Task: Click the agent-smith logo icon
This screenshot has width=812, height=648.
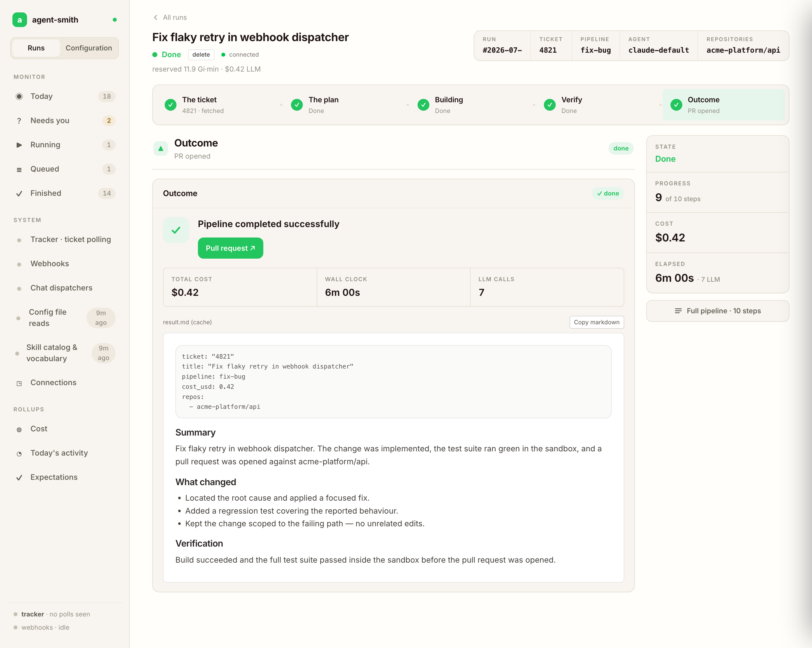Action: pos(19,20)
